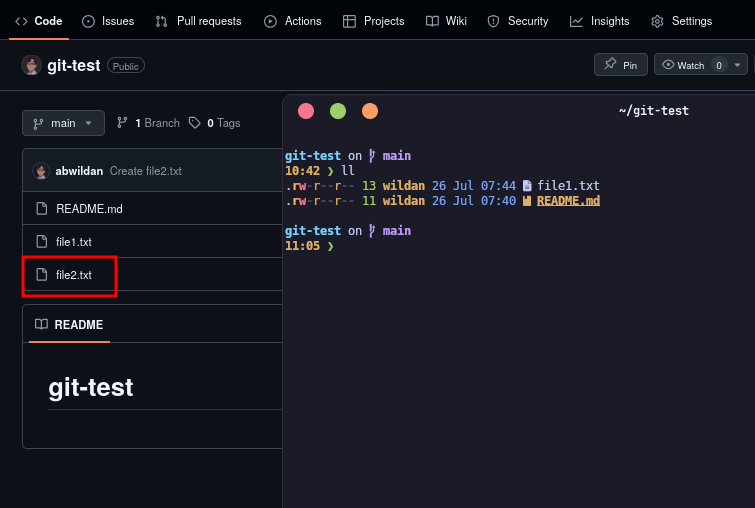
Task: Click the Watch count badge showing 0
Action: coord(719,65)
